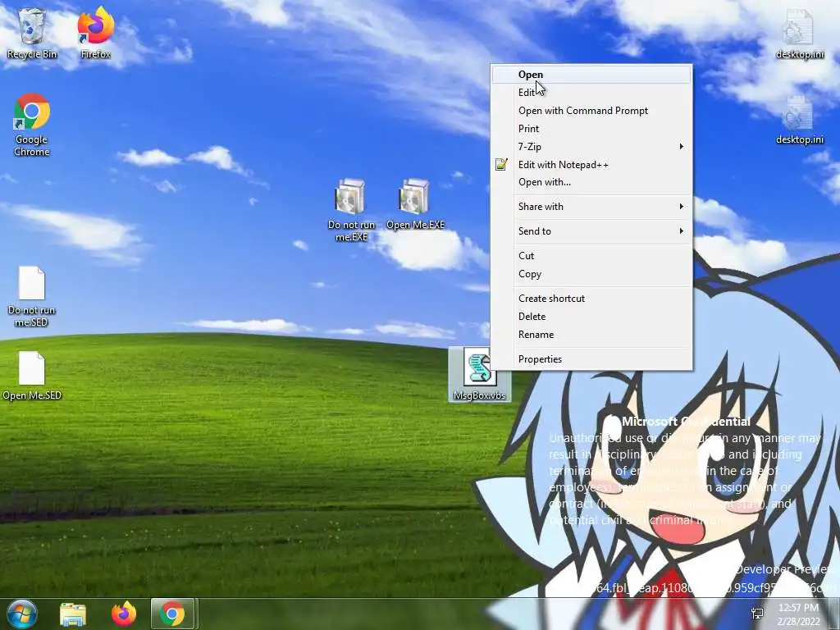
Task: Select Open with Command Prompt
Action: pyautogui.click(x=591, y=111)
